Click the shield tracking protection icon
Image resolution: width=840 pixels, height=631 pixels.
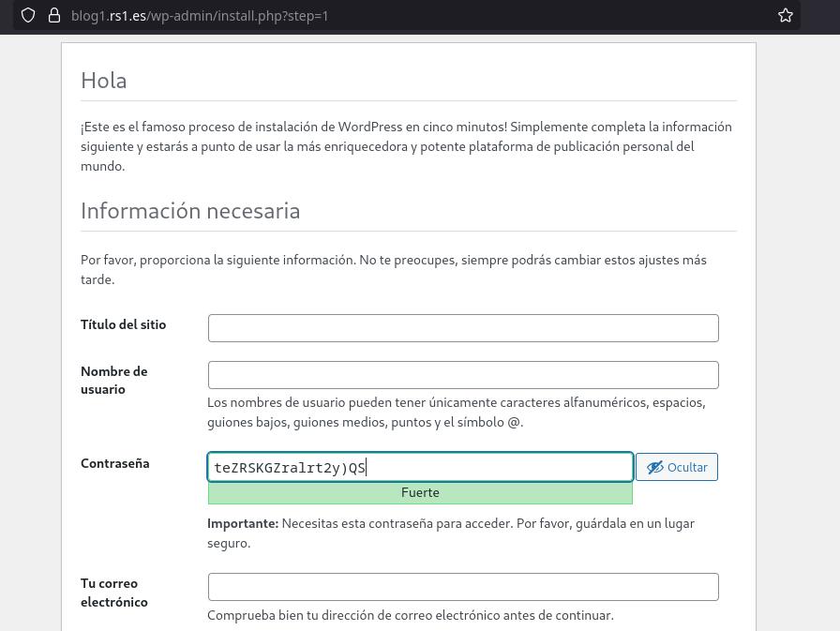tap(28, 16)
